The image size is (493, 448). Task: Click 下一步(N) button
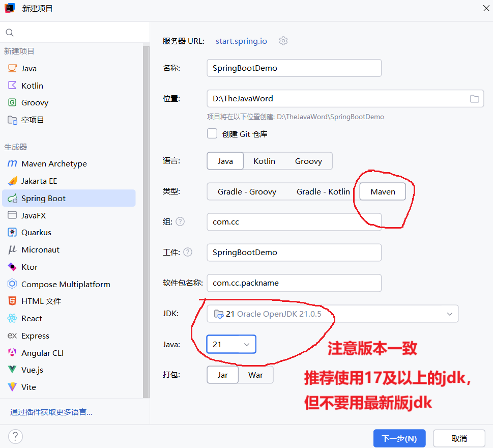(x=399, y=438)
